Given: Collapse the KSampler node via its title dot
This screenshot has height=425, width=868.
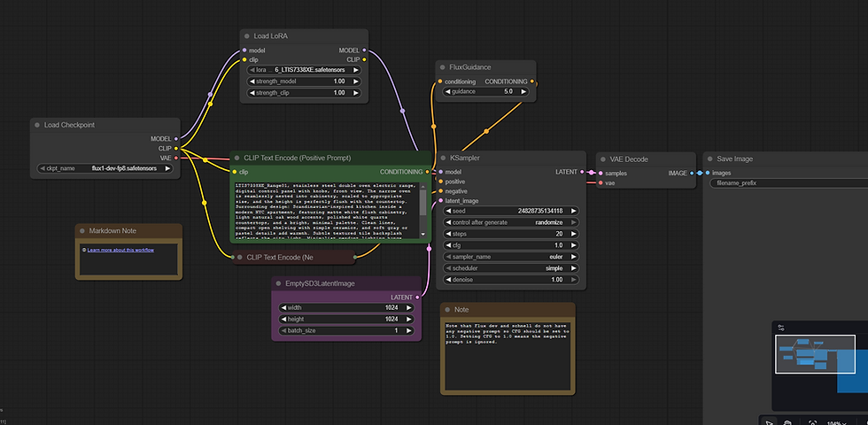Looking at the screenshot, I should (x=443, y=158).
